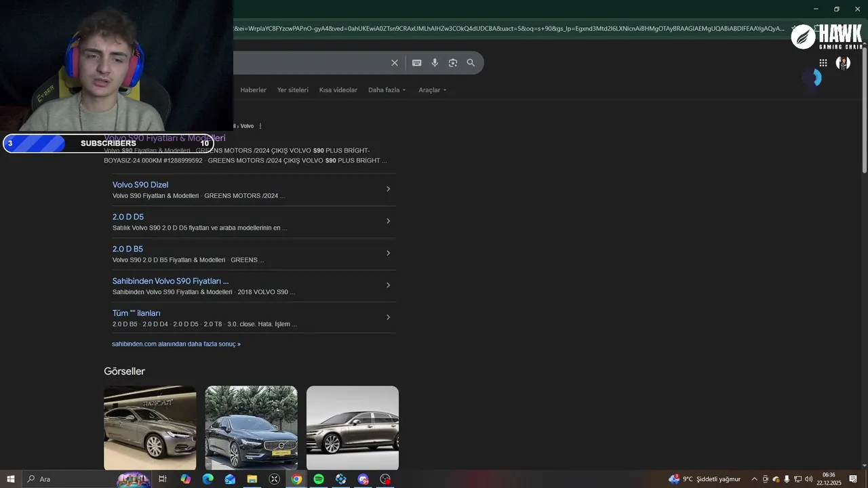Open File Explorer from taskbar
The image size is (868, 488).
pyautogui.click(x=252, y=479)
